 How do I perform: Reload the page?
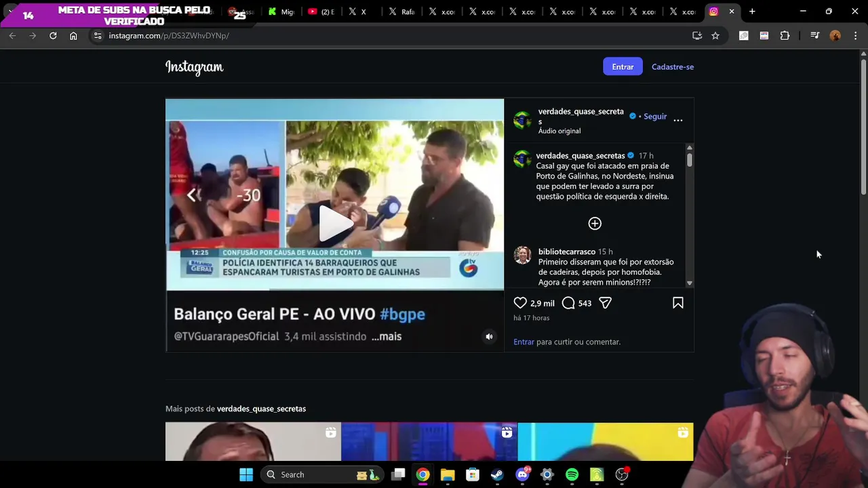click(53, 35)
